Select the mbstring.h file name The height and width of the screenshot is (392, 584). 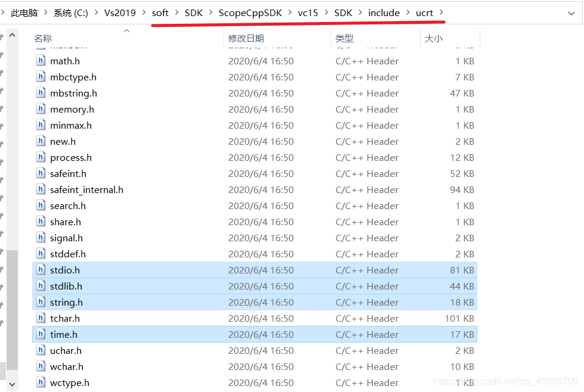(x=73, y=93)
